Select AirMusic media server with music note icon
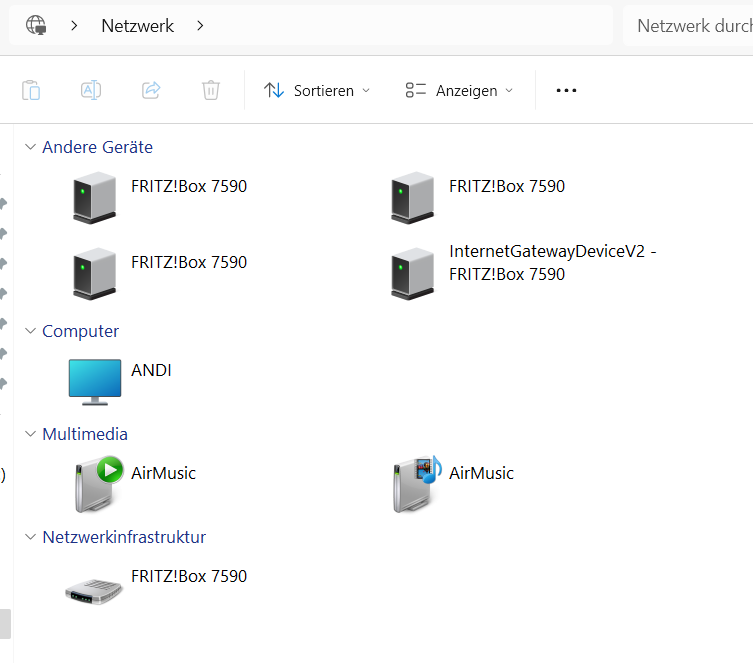The width and height of the screenshot is (753, 663). tap(417, 484)
